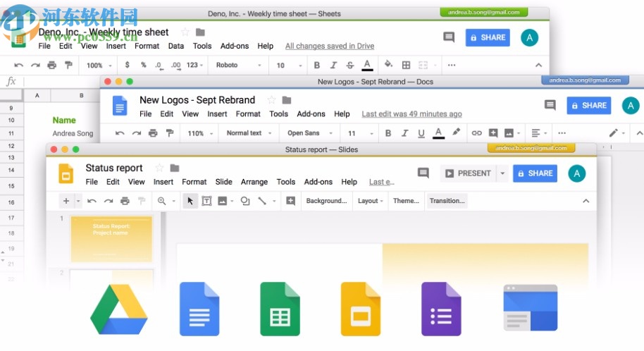Select the shape tool in Slides
This screenshot has height=351, width=644.
point(244,201)
